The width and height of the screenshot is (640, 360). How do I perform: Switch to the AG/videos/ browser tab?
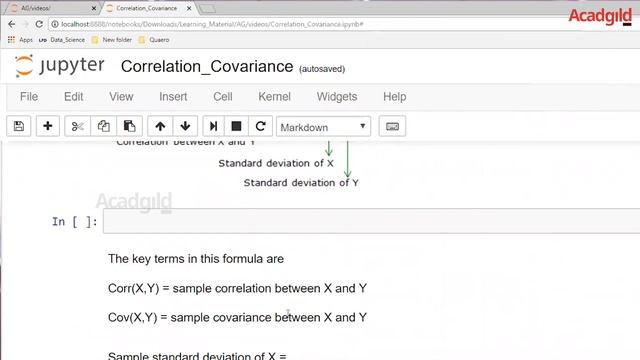pos(51,8)
